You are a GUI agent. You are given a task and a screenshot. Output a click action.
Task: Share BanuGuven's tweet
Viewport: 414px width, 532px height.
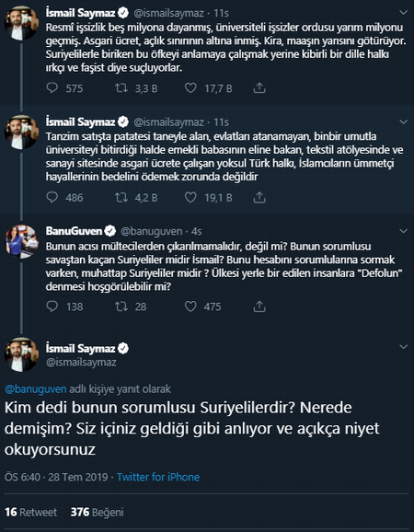[x=259, y=306]
